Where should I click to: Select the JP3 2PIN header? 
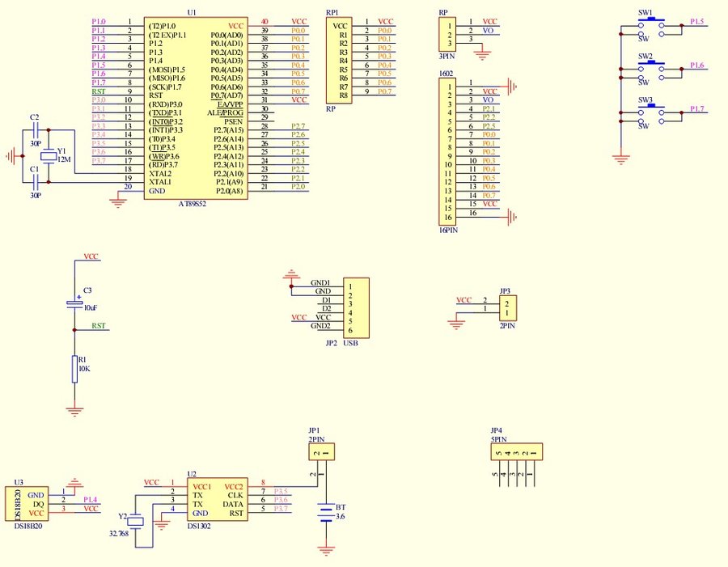pyautogui.click(x=507, y=307)
